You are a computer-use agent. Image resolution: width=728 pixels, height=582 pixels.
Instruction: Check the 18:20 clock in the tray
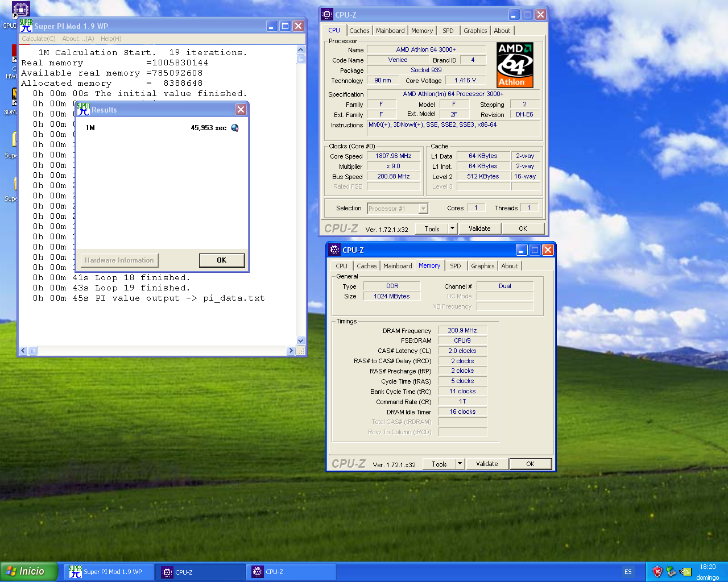pyautogui.click(x=708, y=567)
